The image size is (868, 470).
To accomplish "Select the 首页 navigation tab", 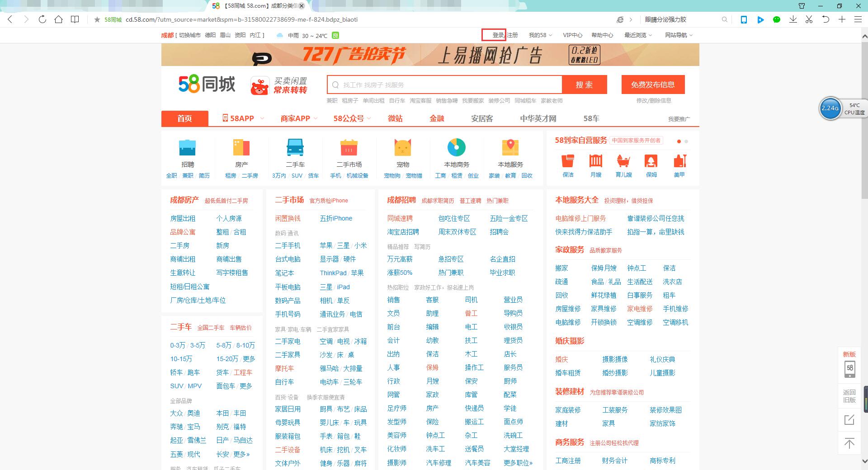I will (184, 118).
